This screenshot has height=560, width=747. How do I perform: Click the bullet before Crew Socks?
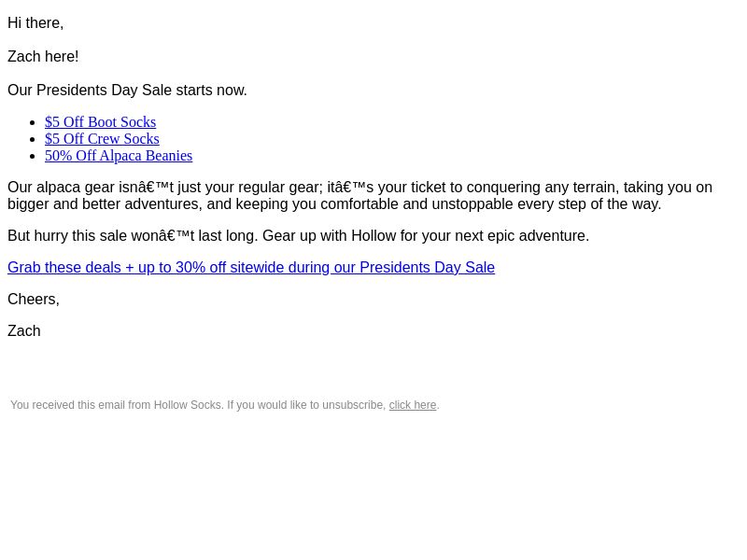pyautogui.click(x=33, y=139)
